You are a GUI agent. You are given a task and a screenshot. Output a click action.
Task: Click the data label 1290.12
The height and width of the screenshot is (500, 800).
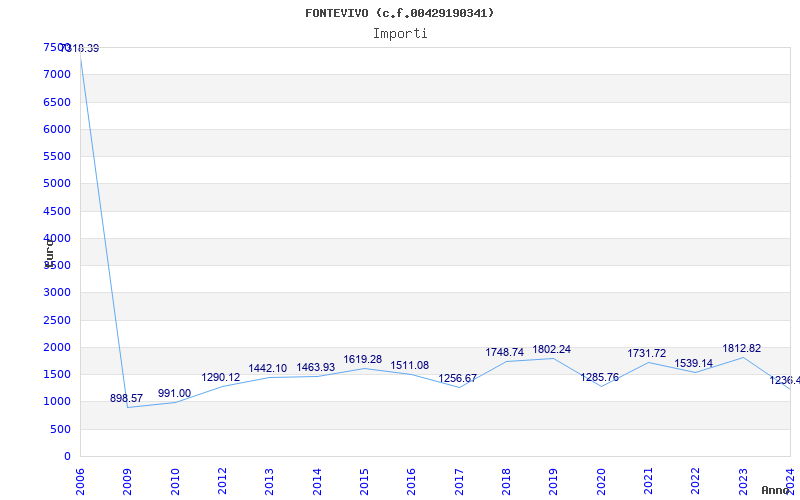click(x=220, y=378)
